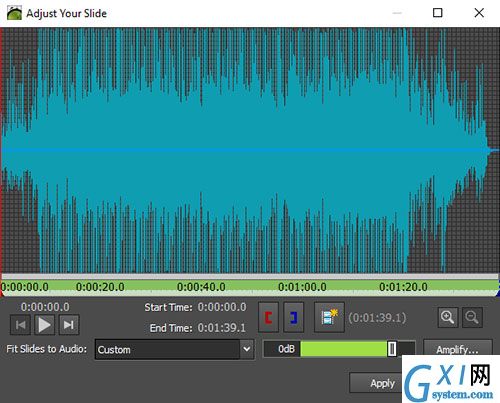Click the filmstrip slide icon button

click(329, 317)
